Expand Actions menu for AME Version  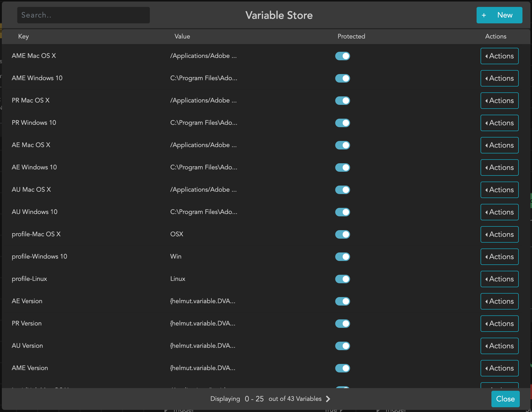[499, 368]
